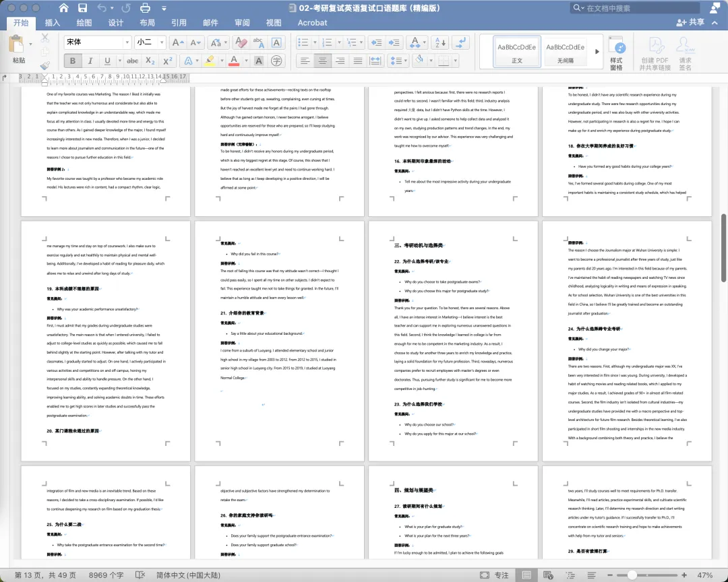Viewport: 728px width, 582px height.
Task: Print the document using printer icon
Action: 146,8
